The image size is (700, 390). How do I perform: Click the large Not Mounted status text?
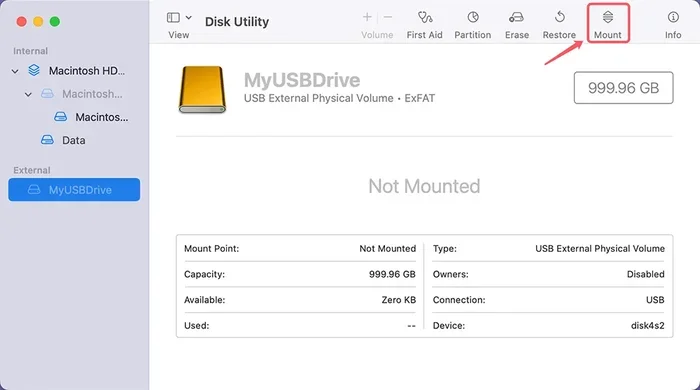(x=424, y=186)
